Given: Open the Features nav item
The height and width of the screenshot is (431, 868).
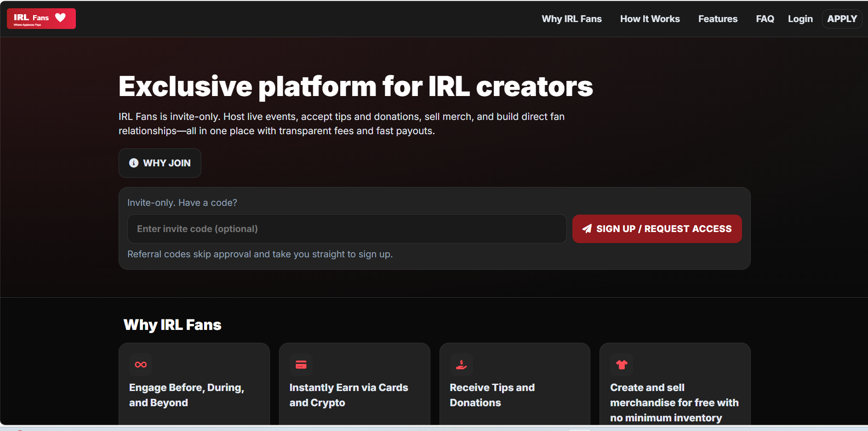Looking at the screenshot, I should point(718,19).
